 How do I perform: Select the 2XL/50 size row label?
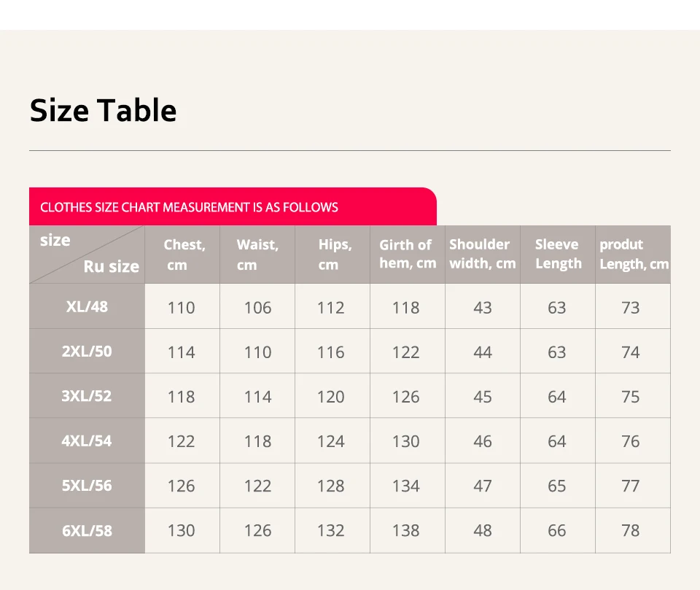pos(87,351)
